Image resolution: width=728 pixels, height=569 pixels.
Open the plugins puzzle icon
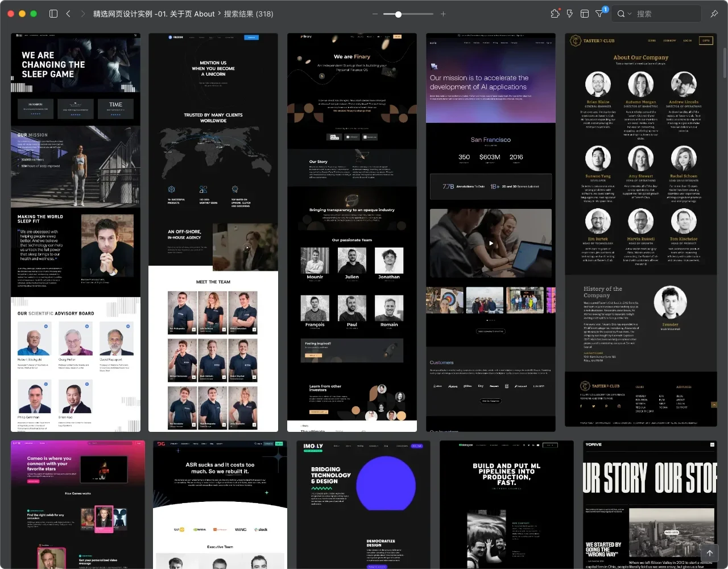[x=555, y=14]
